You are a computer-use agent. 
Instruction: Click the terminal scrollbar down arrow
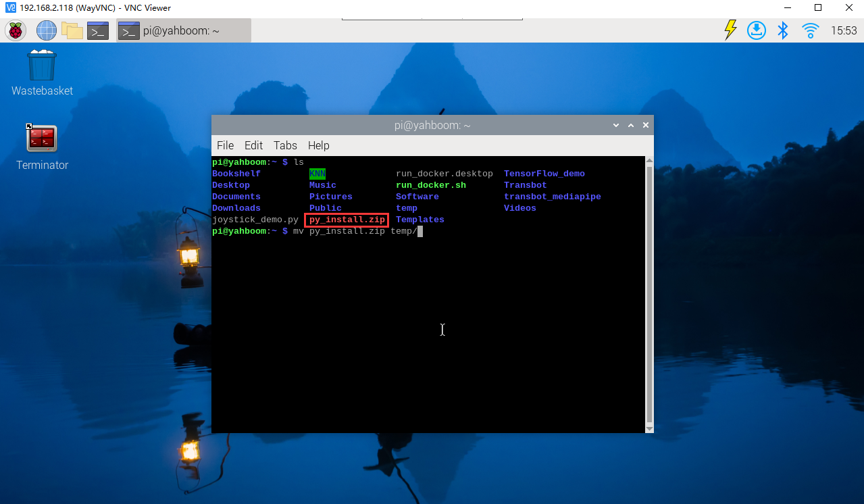(x=650, y=428)
